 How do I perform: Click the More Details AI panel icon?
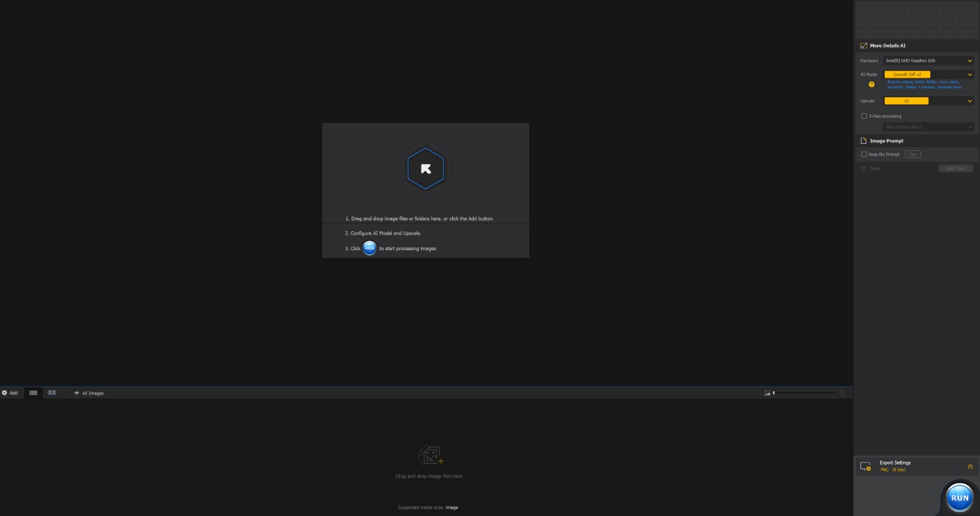click(864, 46)
